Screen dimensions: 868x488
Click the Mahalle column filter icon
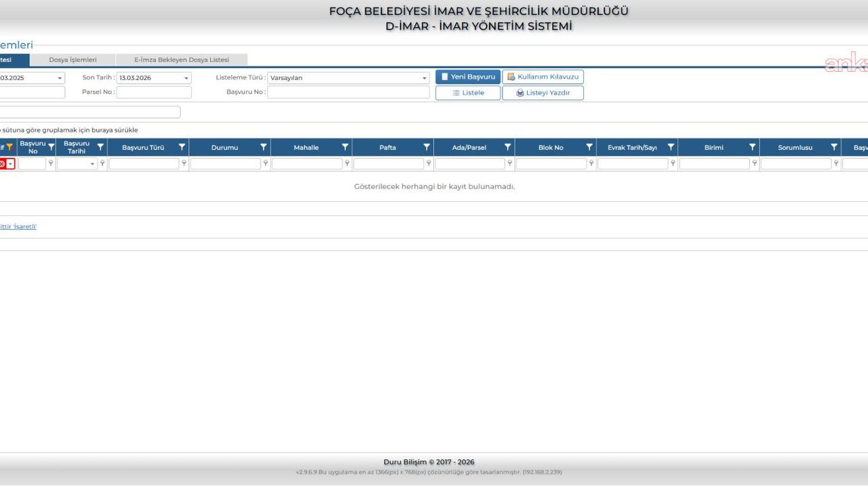tap(345, 147)
